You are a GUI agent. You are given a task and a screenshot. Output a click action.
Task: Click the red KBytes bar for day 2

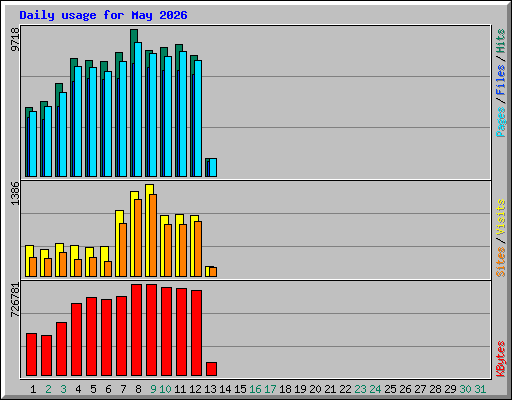coord(47,356)
